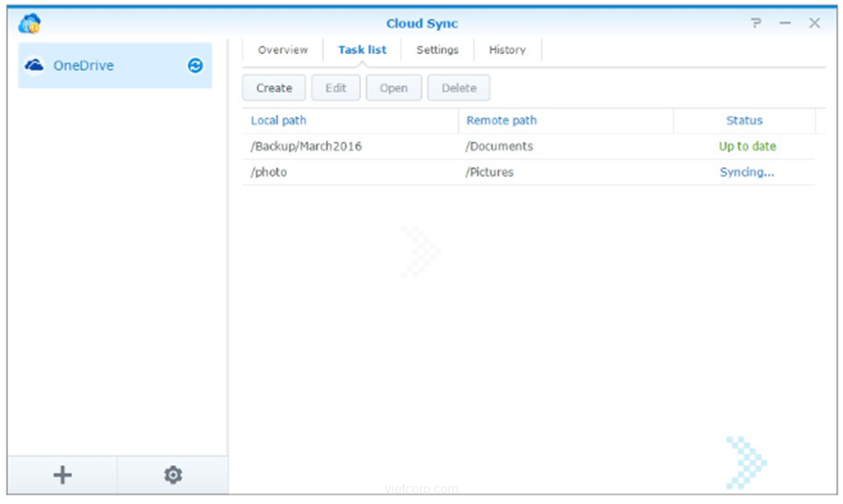Viewport: 843px width, 504px height.
Task: Minimize the Cloud Sync window
Action: coord(785,24)
